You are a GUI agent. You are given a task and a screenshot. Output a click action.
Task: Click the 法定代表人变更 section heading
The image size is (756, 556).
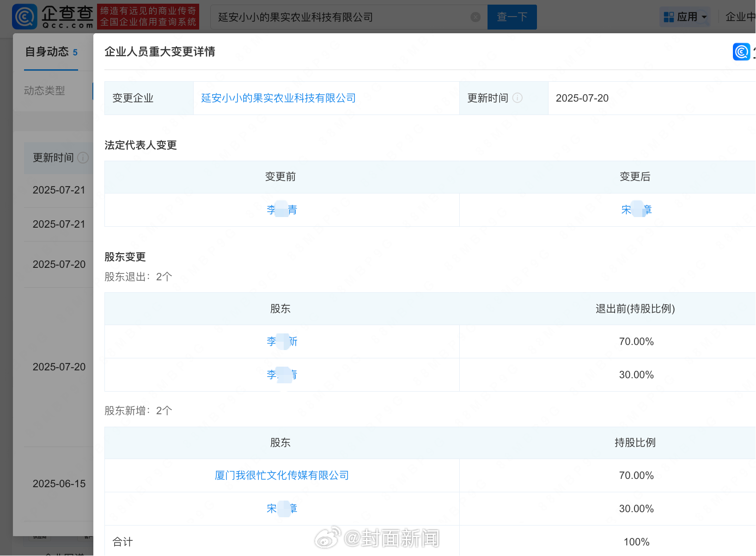(x=140, y=145)
